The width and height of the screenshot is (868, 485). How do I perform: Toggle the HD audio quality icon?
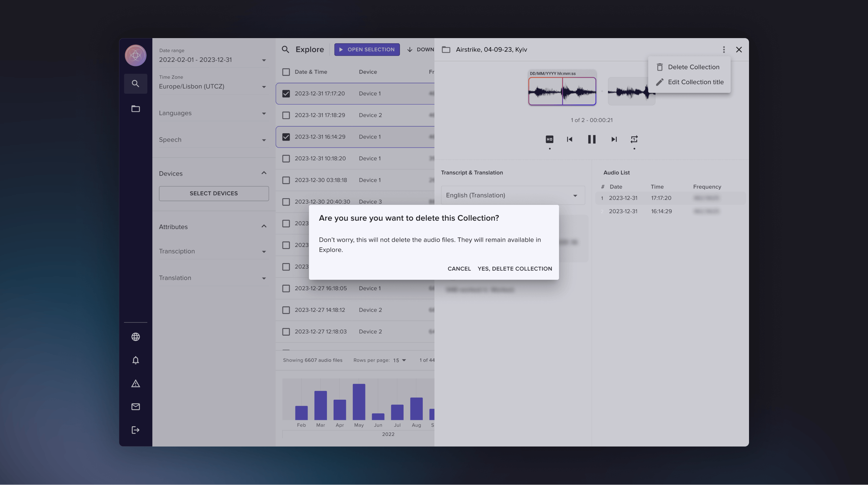pos(549,139)
